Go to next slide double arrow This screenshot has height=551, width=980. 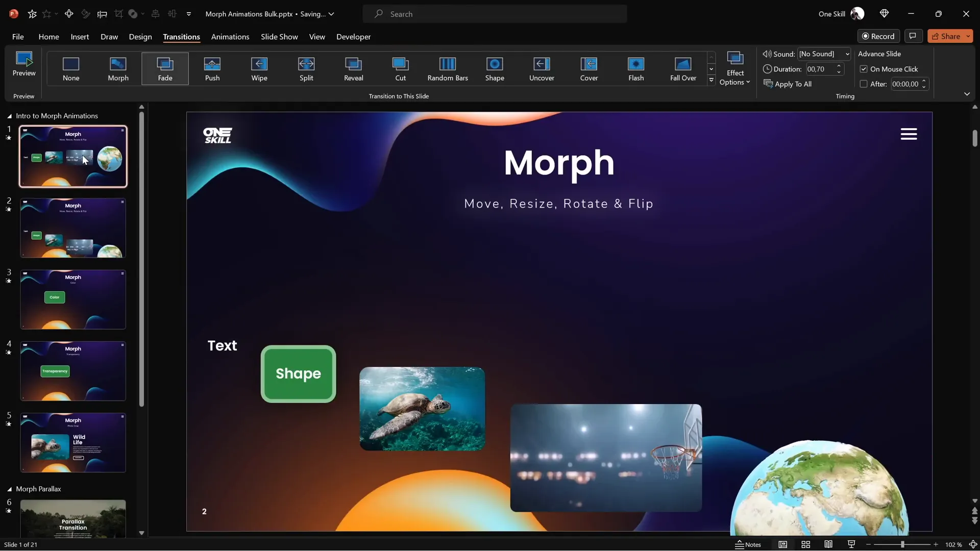click(974, 521)
